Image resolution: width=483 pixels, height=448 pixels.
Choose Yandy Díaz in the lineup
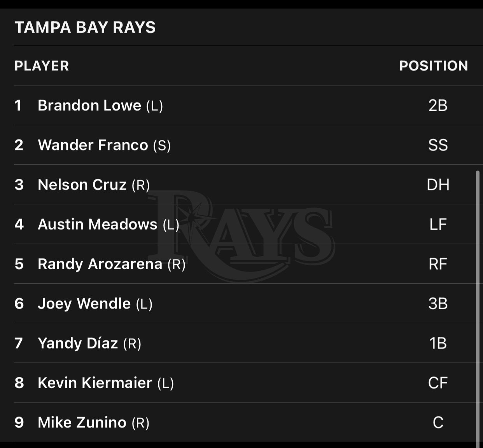pos(78,343)
